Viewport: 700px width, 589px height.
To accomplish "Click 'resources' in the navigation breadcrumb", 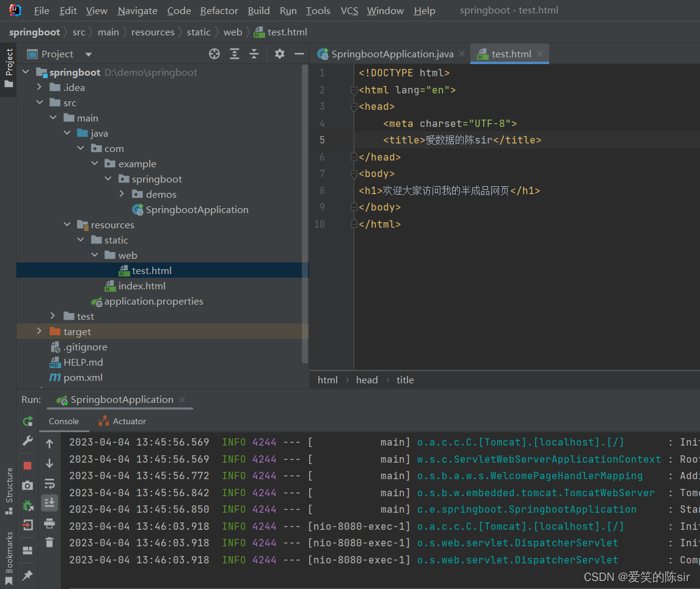I will pyautogui.click(x=153, y=32).
